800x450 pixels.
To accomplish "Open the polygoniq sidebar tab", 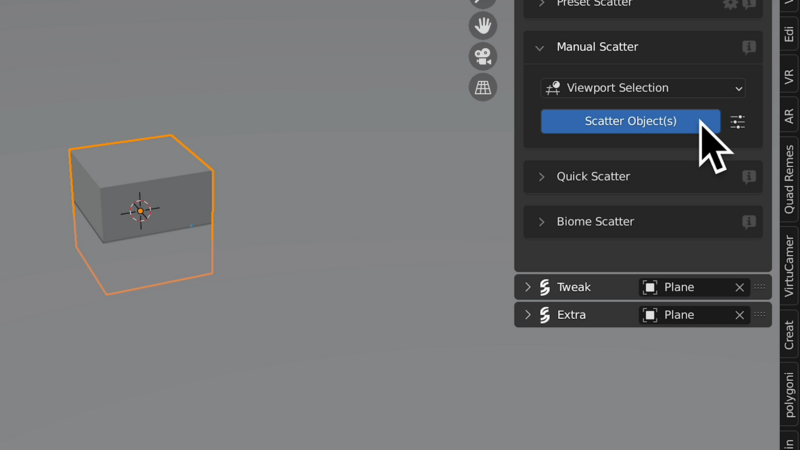I will [x=789, y=395].
